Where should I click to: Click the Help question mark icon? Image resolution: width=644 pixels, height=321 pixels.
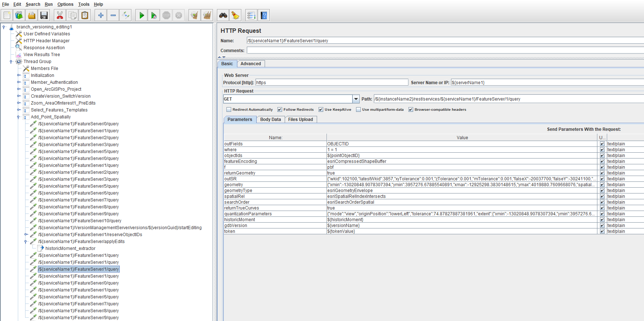click(264, 15)
